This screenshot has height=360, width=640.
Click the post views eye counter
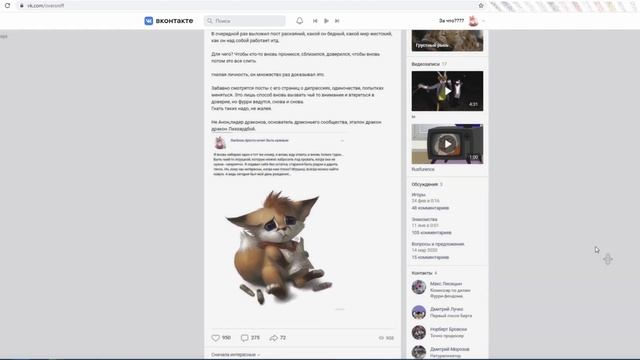386,338
